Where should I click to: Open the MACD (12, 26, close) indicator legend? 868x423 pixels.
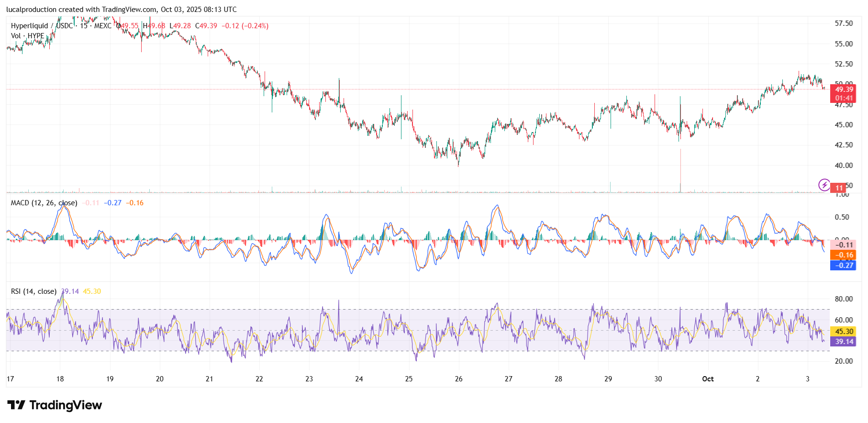click(x=44, y=203)
